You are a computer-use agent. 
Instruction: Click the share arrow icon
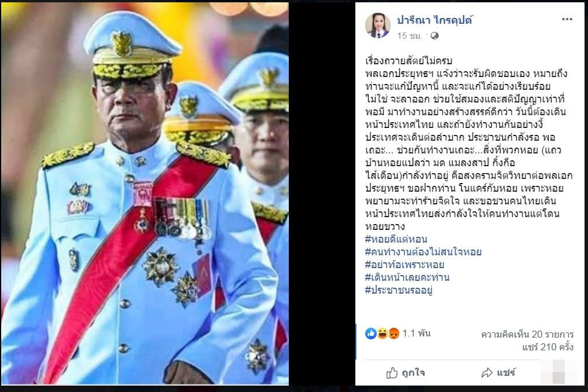[487, 372]
